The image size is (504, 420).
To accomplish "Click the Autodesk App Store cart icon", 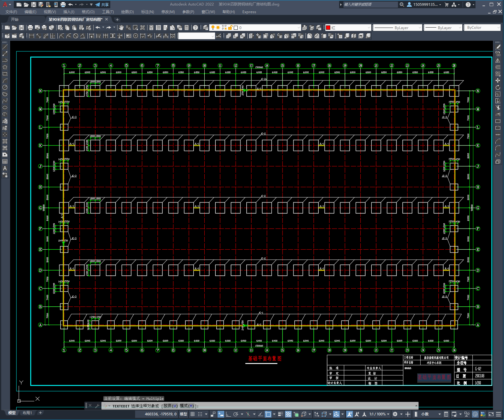I will click(x=446, y=5).
